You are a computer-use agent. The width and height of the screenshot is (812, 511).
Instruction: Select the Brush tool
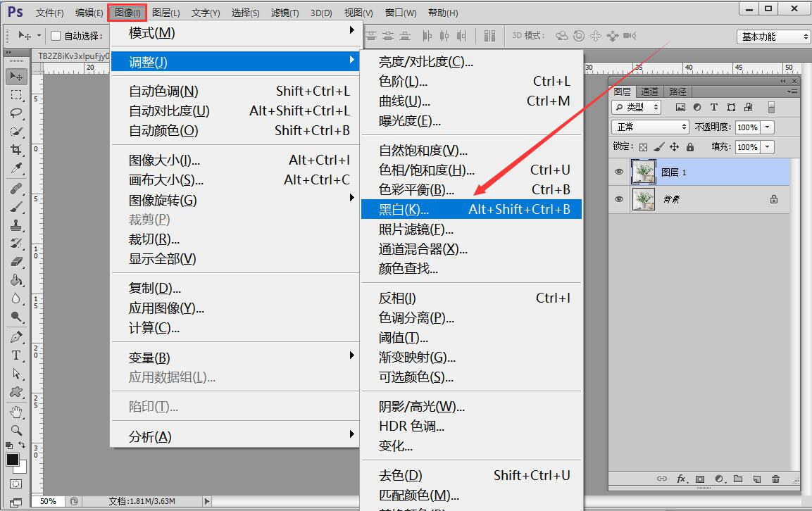17,207
